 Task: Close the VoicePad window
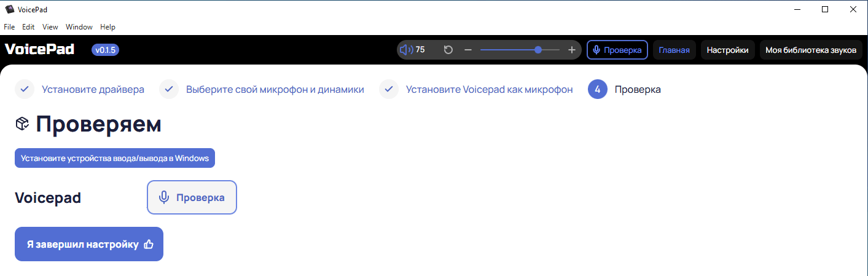point(853,9)
